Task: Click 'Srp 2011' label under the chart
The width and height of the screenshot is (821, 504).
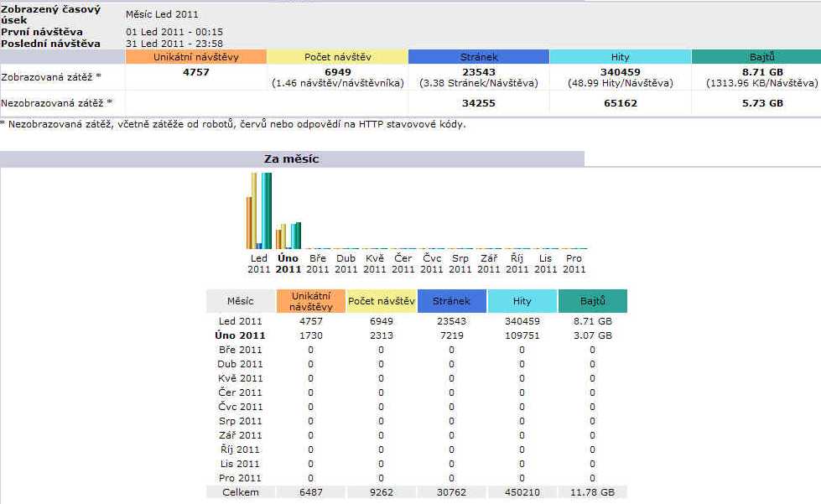Action: [x=460, y=264]
